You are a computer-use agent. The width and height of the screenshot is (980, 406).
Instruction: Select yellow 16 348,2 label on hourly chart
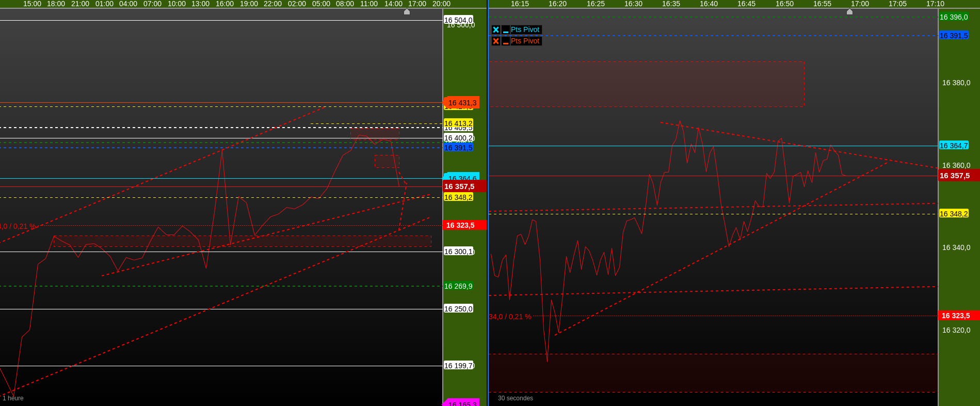458,197
